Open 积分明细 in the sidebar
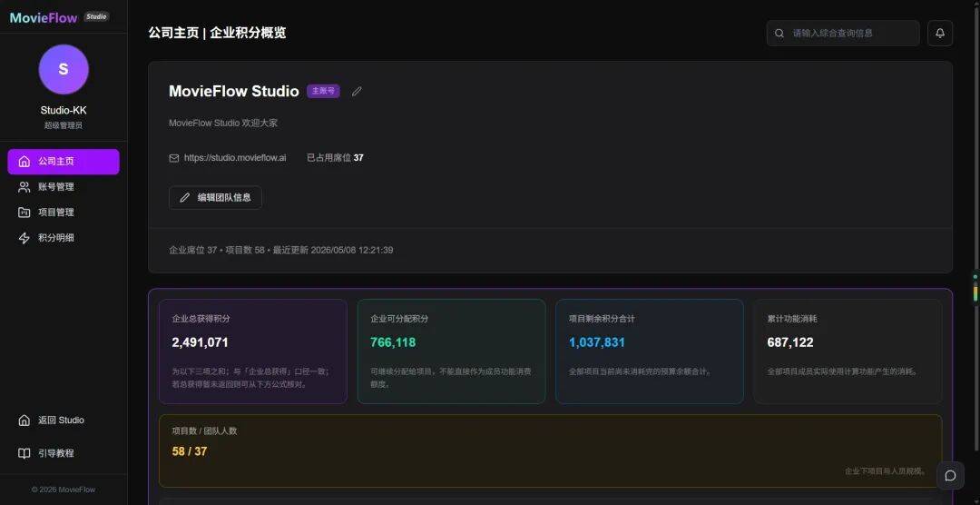 (x=64, y=238)
